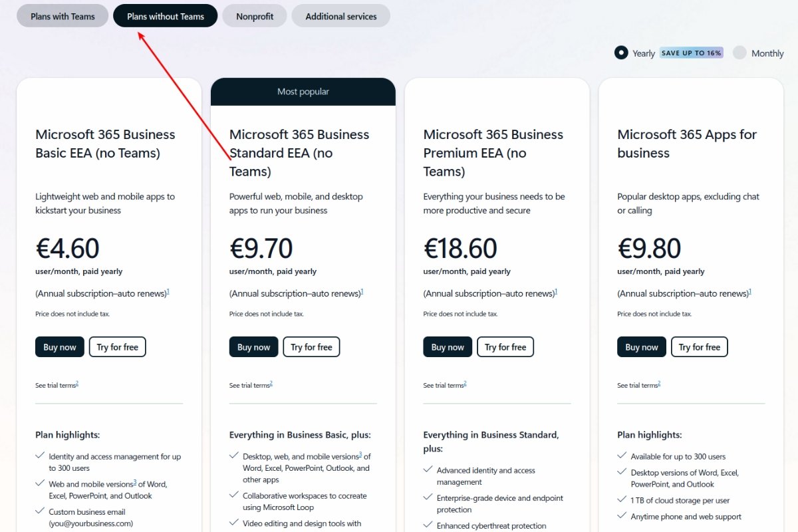Screen dimensions: 798x532
Task: Switch to the Plans with Teams tab
Action: tap(62, 15)
